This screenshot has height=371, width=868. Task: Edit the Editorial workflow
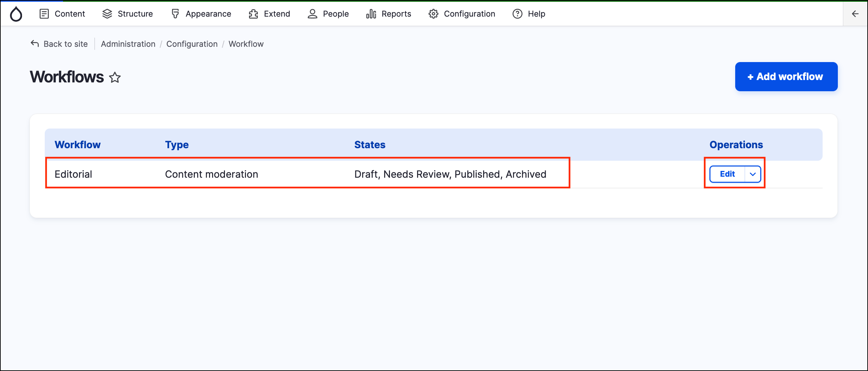(x=727, y=174)
